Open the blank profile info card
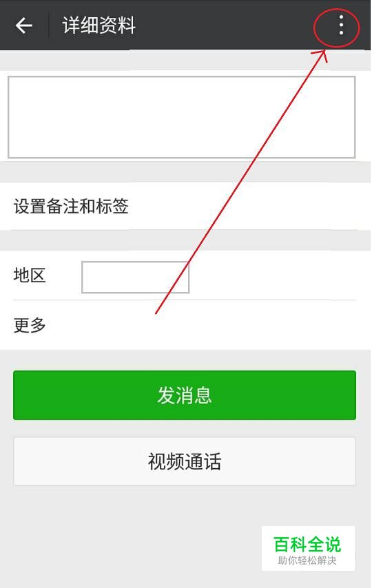Screen dimensions: 372x588 pos(182,117)
